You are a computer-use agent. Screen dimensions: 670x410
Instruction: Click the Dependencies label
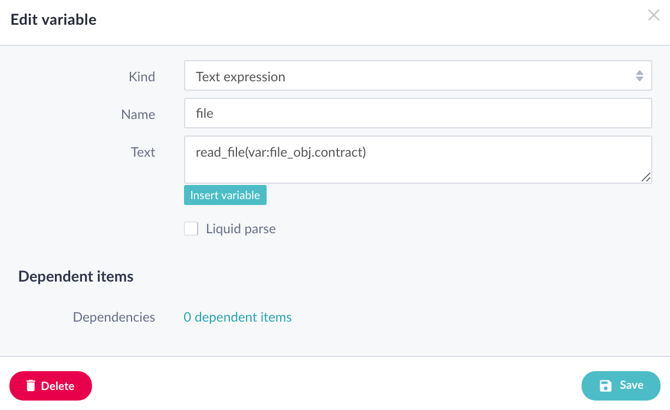(114, 317)
